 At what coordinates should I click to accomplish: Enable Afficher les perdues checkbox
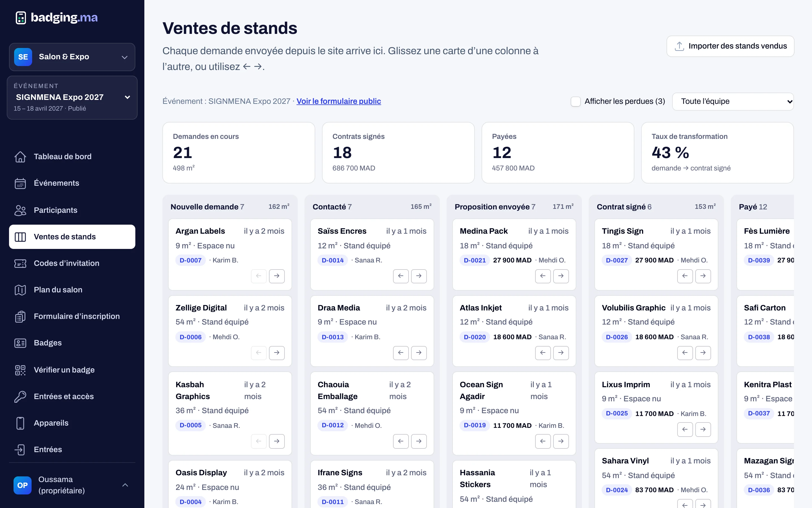pyautogui.click(x=576, y=101)
